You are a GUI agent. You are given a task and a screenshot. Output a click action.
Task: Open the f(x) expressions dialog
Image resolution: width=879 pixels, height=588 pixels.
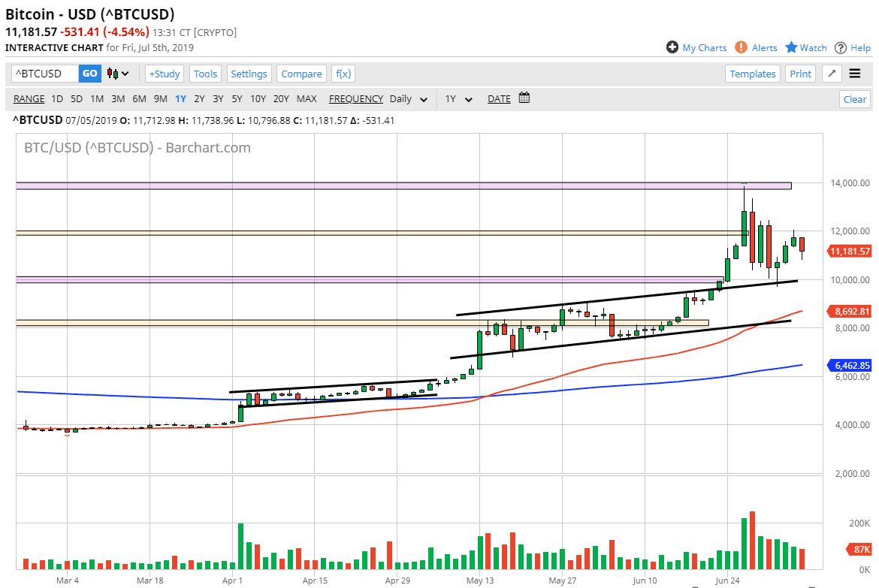343,73
